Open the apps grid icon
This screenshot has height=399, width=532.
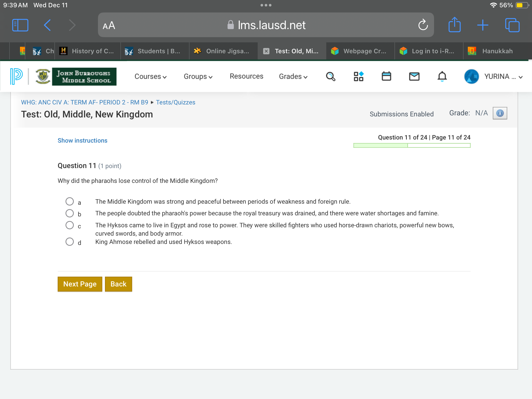click(x=358, y=76)
